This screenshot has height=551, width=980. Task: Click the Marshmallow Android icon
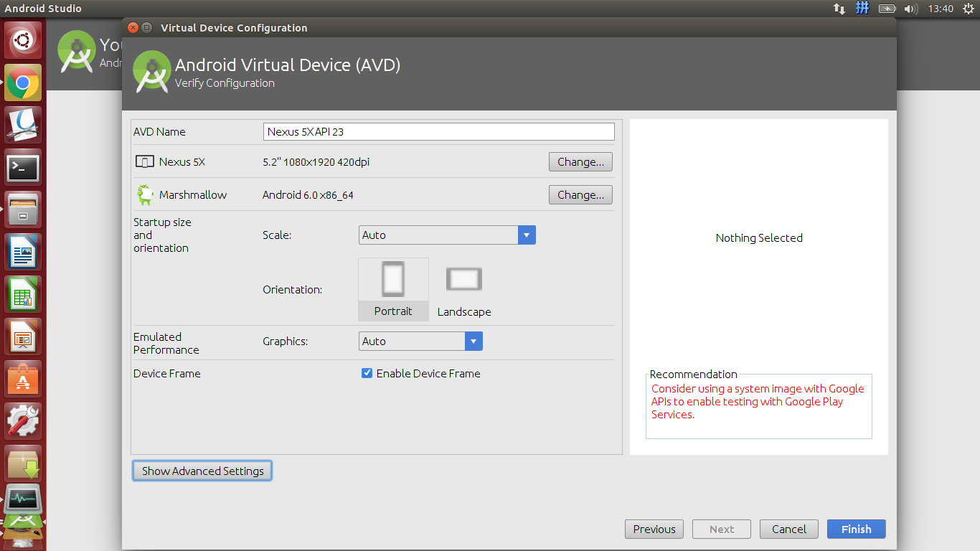click(144, 194)
